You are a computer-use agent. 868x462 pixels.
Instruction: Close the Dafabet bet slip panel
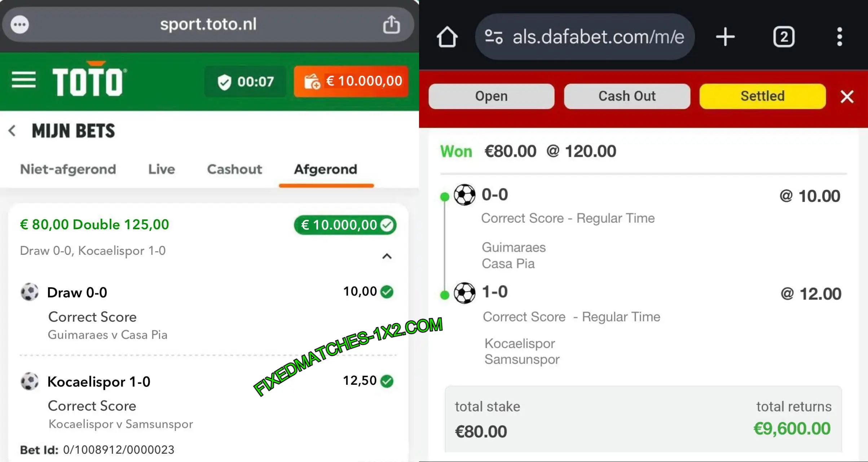(x=847, y=96)
